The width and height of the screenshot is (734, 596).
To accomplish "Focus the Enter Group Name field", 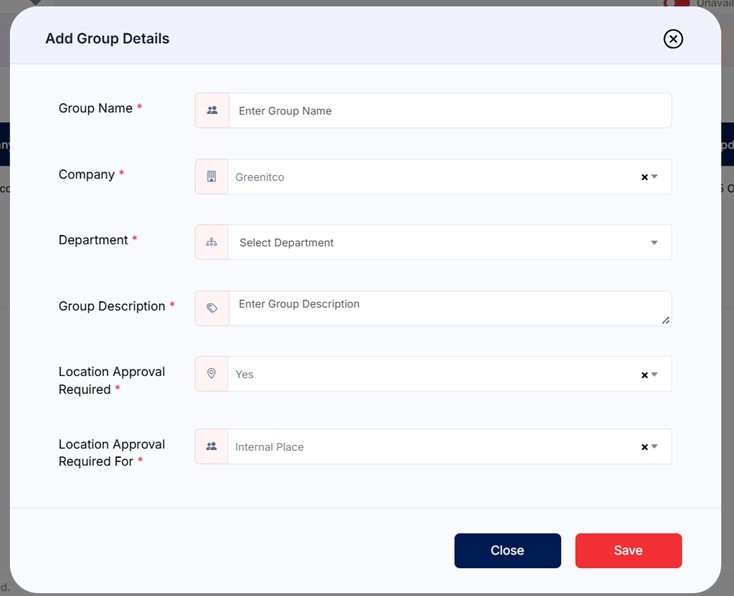I will (x=450, y=110).
